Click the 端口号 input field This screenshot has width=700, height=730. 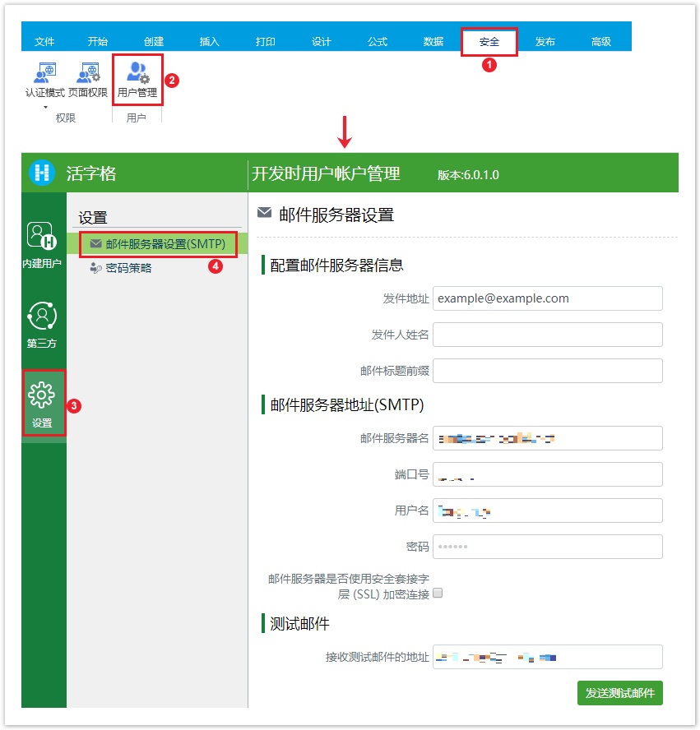548,474
